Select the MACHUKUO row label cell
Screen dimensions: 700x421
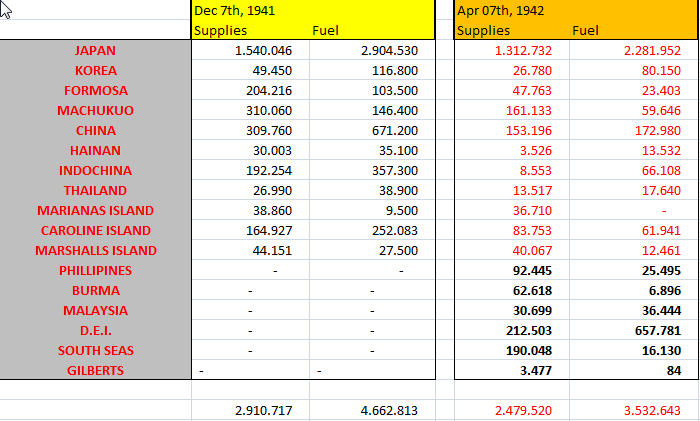(x=95, y=111)
